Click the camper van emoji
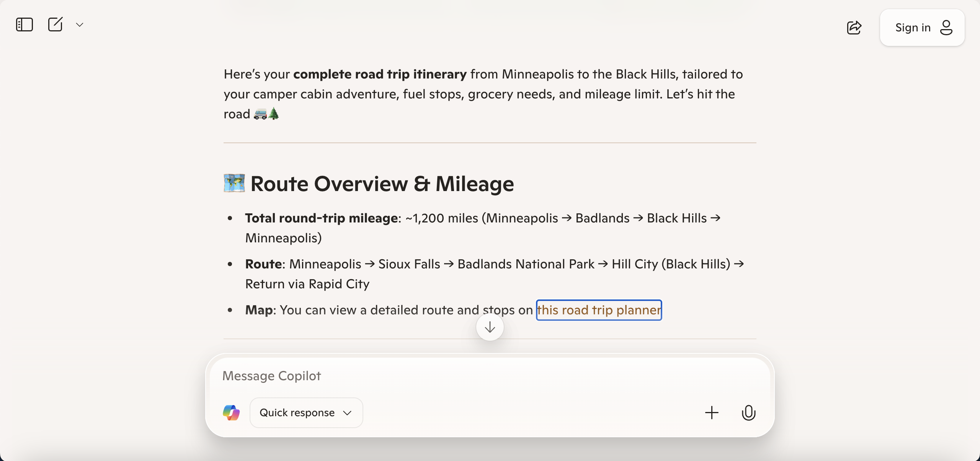The image size is (980, 461). (260, 114)
